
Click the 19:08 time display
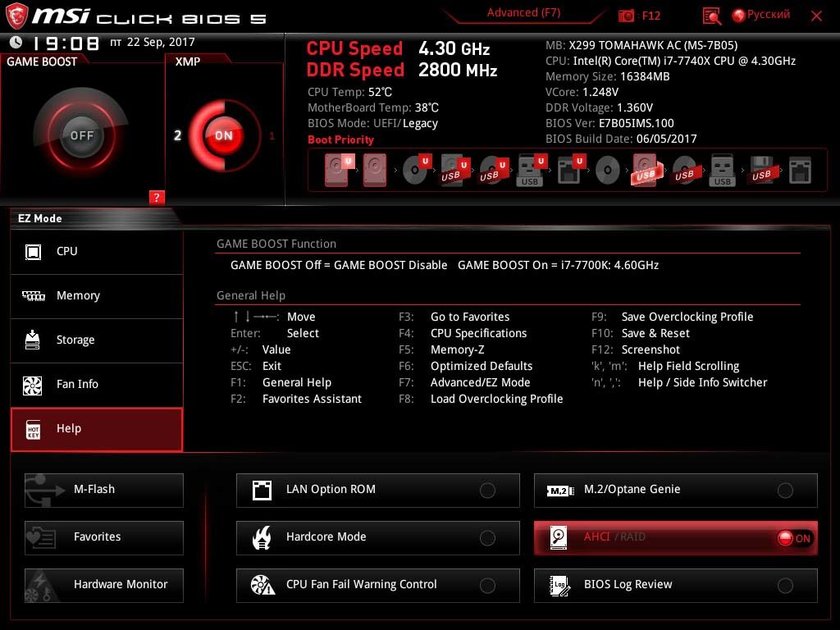(66, 43)
